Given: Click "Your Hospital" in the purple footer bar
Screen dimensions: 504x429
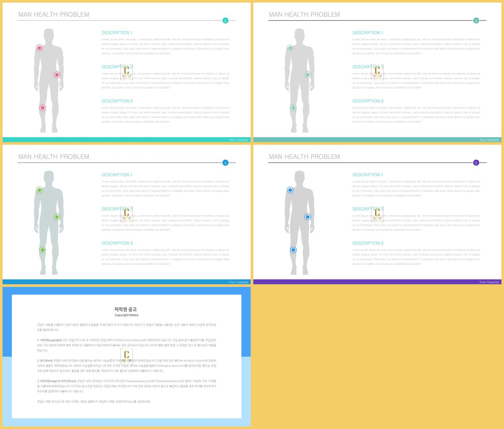Looking at the screenshot, I should click(489, 282).
